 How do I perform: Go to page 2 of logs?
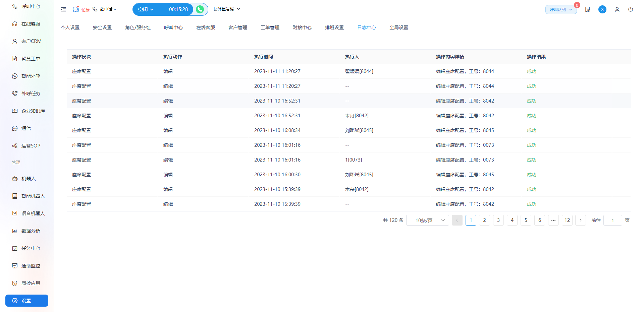485,220
